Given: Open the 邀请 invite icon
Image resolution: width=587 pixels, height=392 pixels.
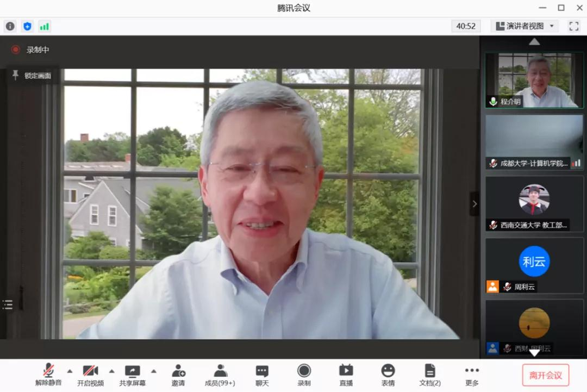Looking at the screenshot, I should coord(178,375).
